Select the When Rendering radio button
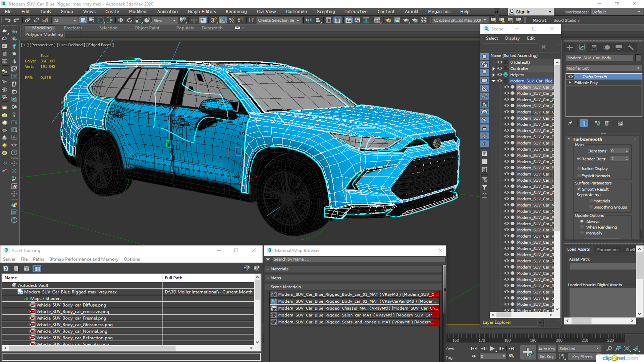 pyautogui.click(x=582, y=227)
